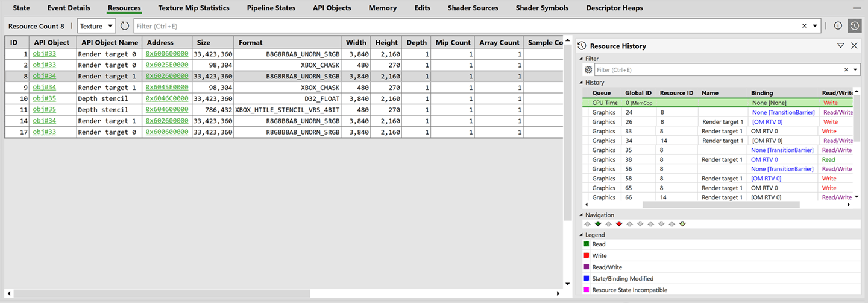
Task: Switch to the Memory tab
Action: 383,8
